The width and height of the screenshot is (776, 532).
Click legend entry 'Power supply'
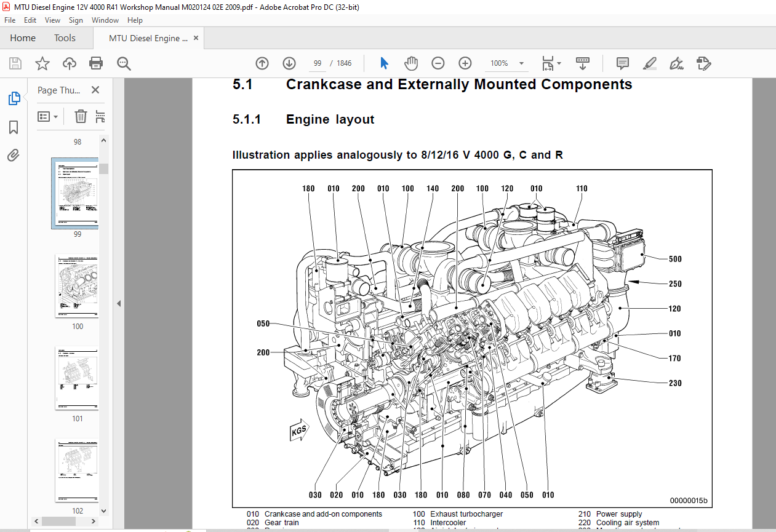[619, 514]
